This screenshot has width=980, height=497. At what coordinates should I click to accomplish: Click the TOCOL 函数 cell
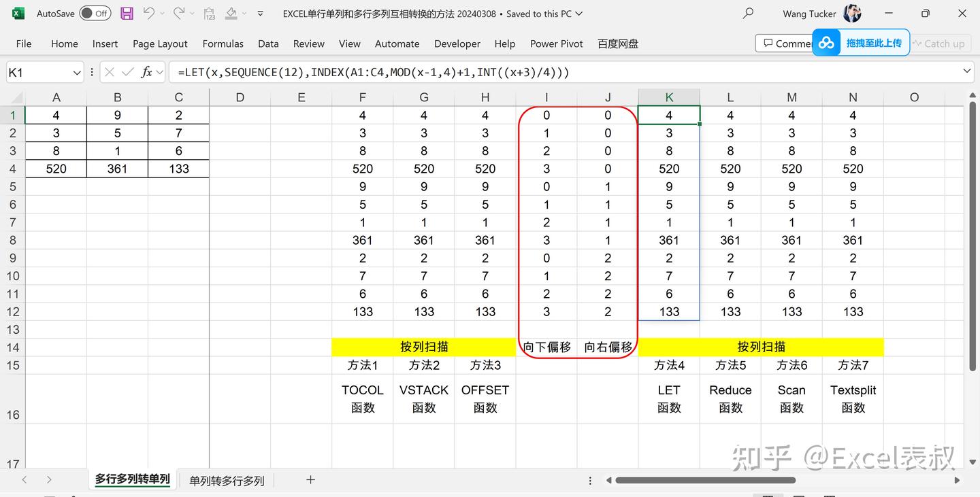click(363, 399)
